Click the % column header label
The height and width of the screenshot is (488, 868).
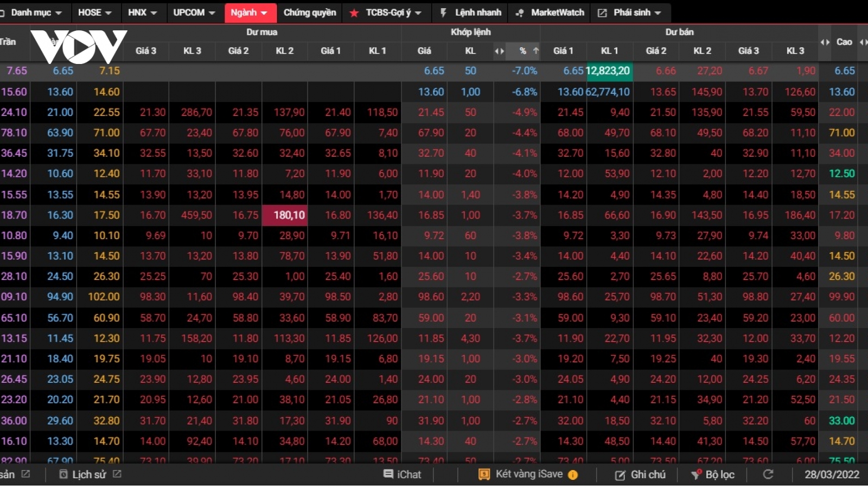(x=522, y=51)
